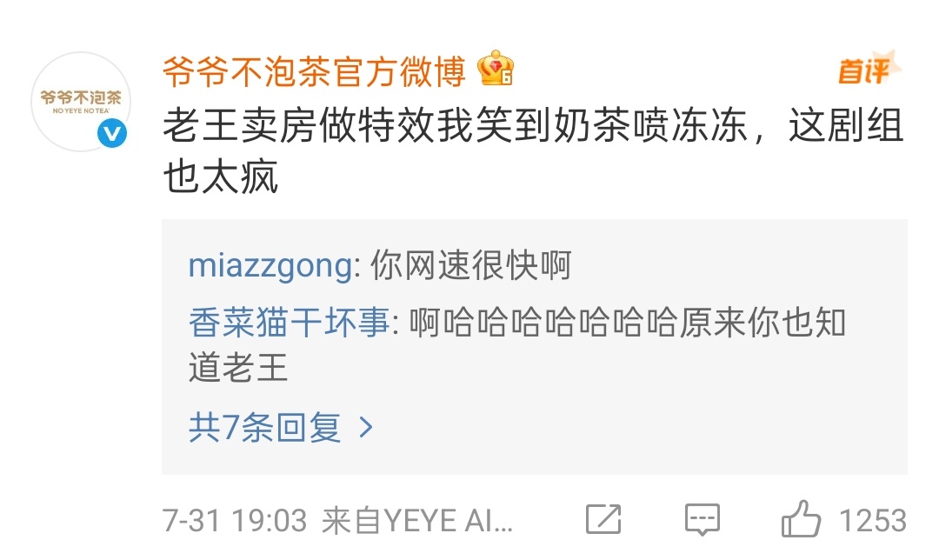The image size is (939, 560).
Task: Tap the chevron next to 共7条回复
Action: point(365,428)
